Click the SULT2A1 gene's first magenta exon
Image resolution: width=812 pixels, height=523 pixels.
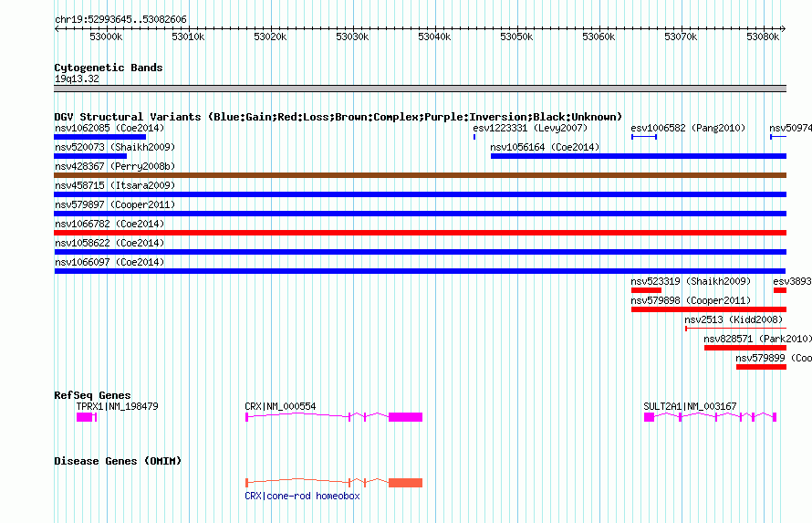point(649,417)
